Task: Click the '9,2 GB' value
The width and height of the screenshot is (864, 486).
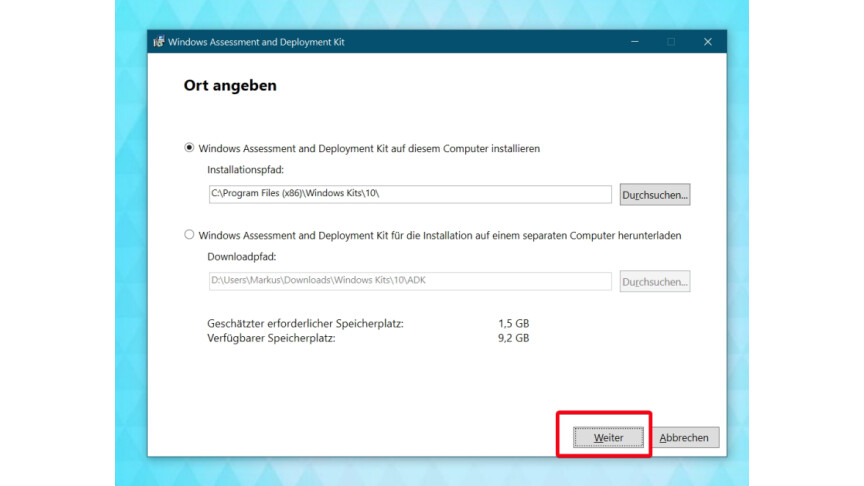Action: tap(514, 338)
